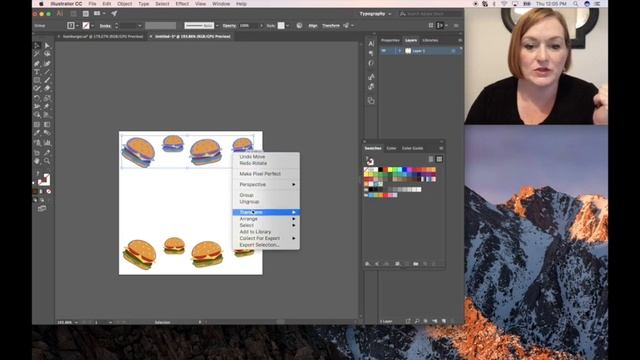Switch to Properties panel tab
The width and height of the screenshot is (640, 360).
[x=390, y=40]
